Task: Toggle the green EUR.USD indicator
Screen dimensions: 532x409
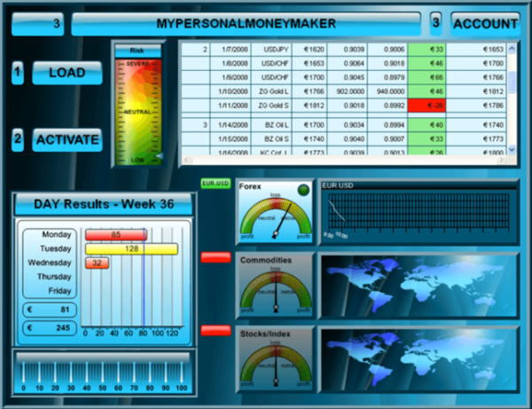Action: click(x=215, y=184)
